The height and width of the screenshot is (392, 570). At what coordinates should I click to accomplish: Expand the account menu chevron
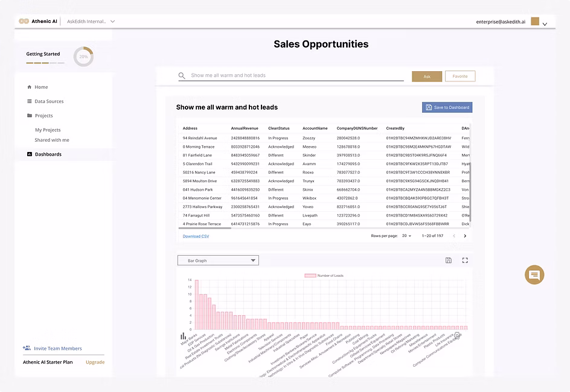click(x=545, y=24)
